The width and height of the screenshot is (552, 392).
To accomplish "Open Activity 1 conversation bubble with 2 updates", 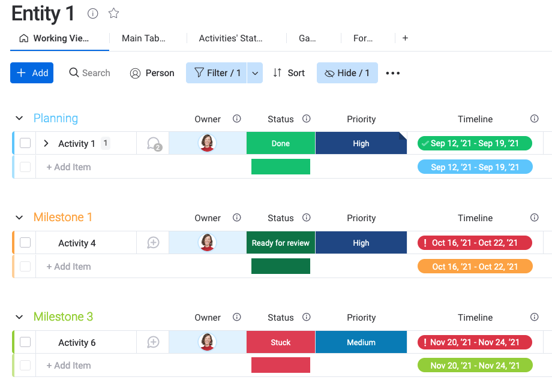I will coord(154,143).
